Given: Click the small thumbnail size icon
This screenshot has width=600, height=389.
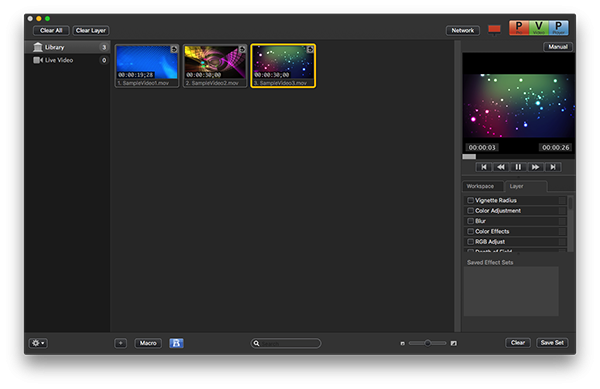Looking at the screenshot, I should pos(402,343).
